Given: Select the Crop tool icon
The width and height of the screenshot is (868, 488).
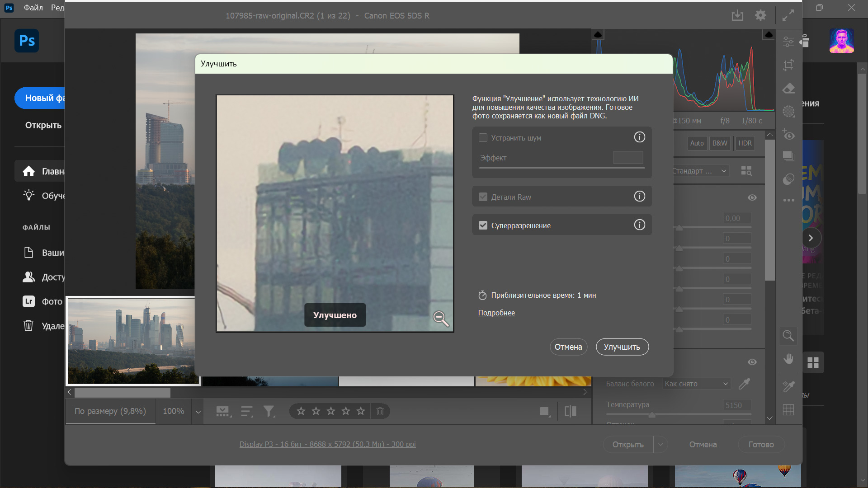Looking at the screenshot, I should point(788,65).
